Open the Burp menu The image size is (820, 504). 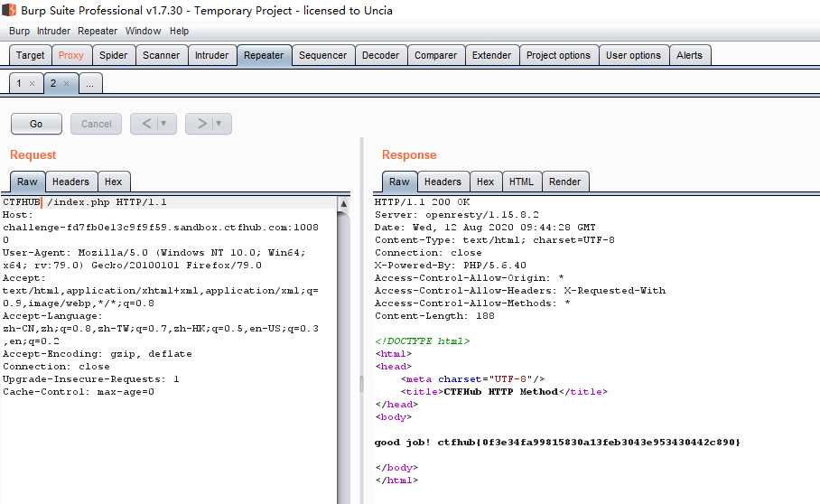(19, 31)
